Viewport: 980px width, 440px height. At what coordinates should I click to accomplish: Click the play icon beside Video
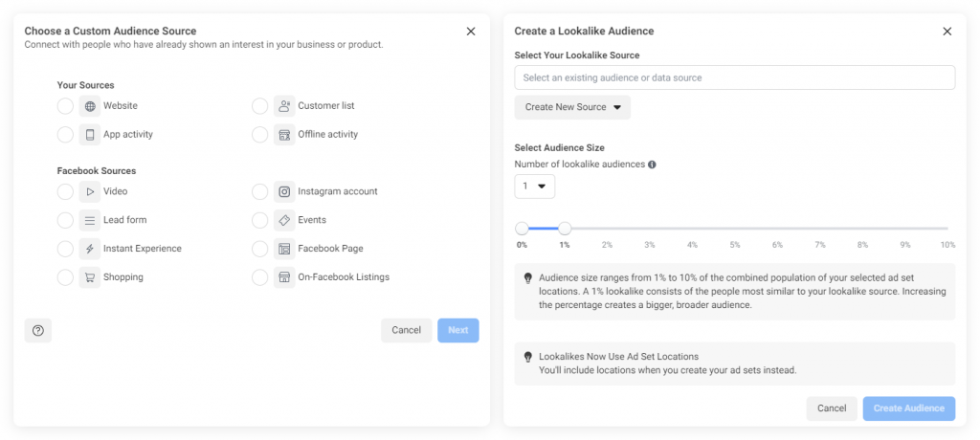coord(90,192)
